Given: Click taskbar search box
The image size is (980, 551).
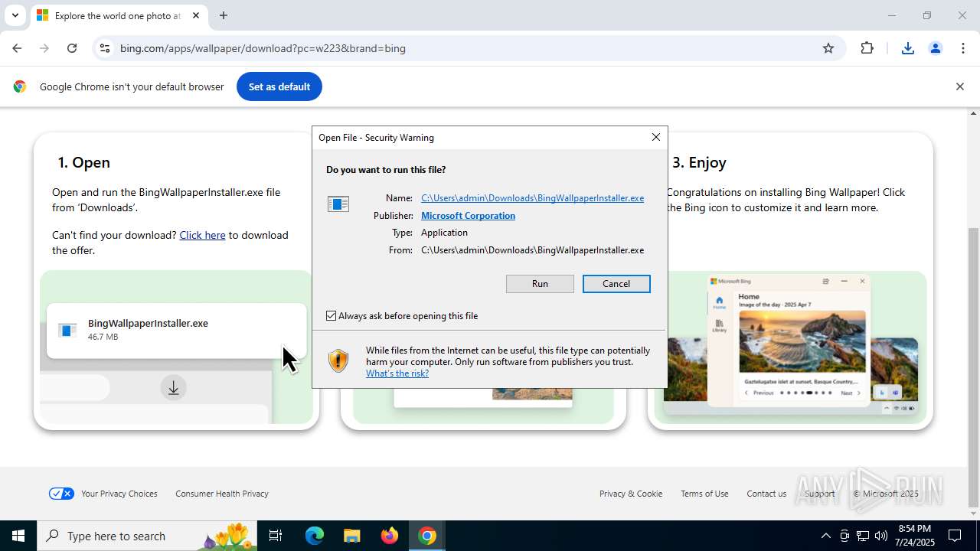Looking at the screenshot, I should (147, 536).
